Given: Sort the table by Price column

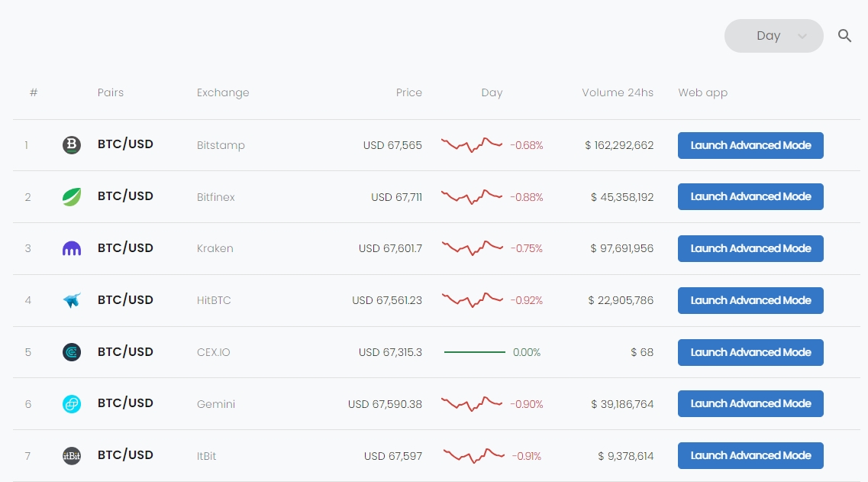Looking at the screenshot, I should point(408,92).
